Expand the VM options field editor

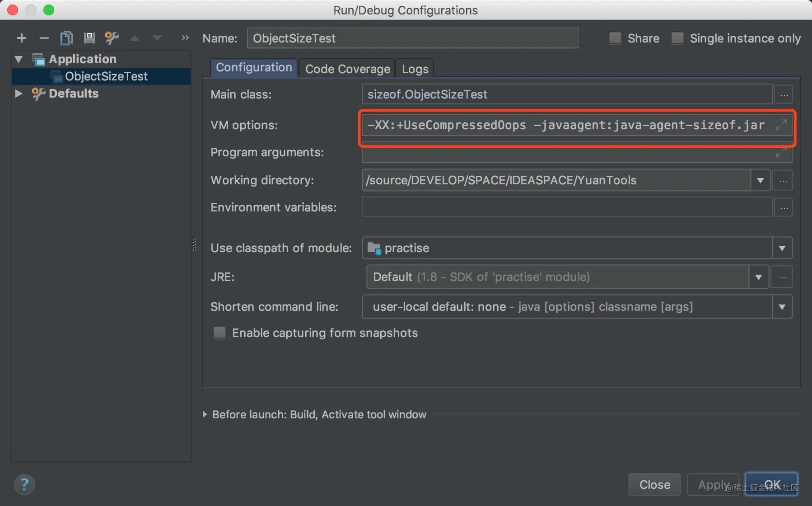pyautogui.click(x=781, y=125)
